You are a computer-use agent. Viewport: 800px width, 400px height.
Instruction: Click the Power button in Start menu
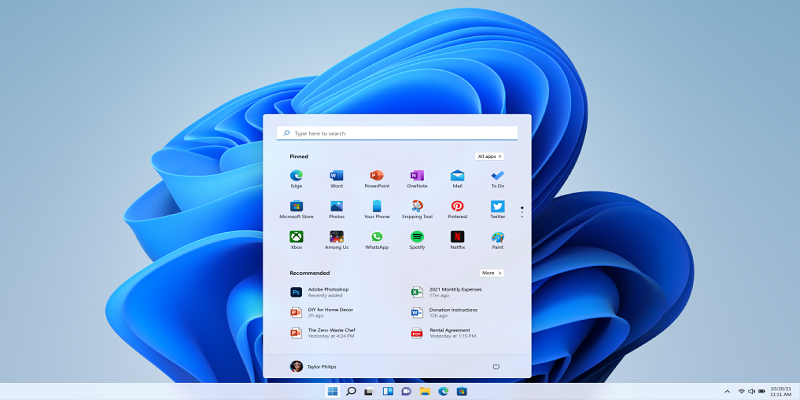(497, 366)
